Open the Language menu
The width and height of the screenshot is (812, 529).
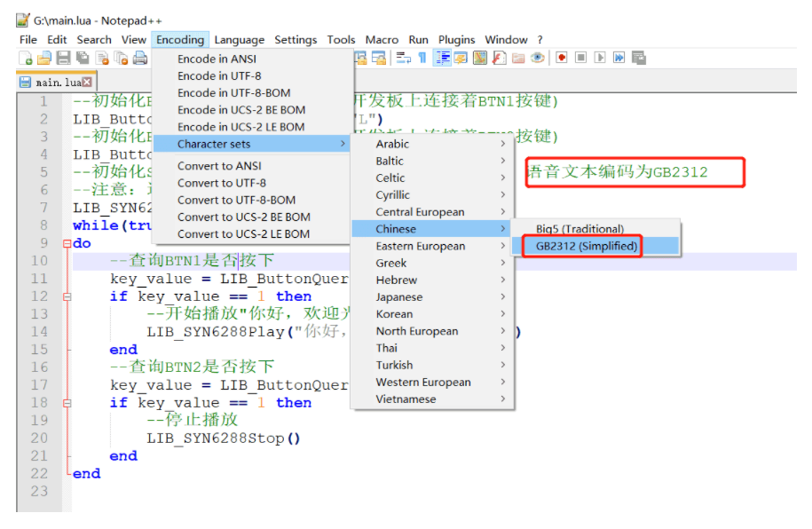[240, 40]
